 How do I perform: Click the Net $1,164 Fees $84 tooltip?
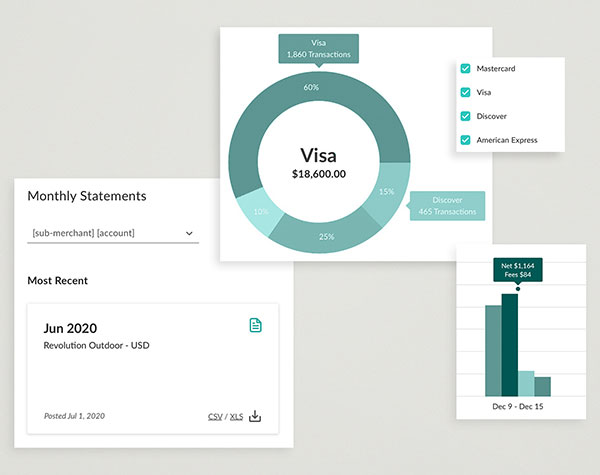point(518,270)
